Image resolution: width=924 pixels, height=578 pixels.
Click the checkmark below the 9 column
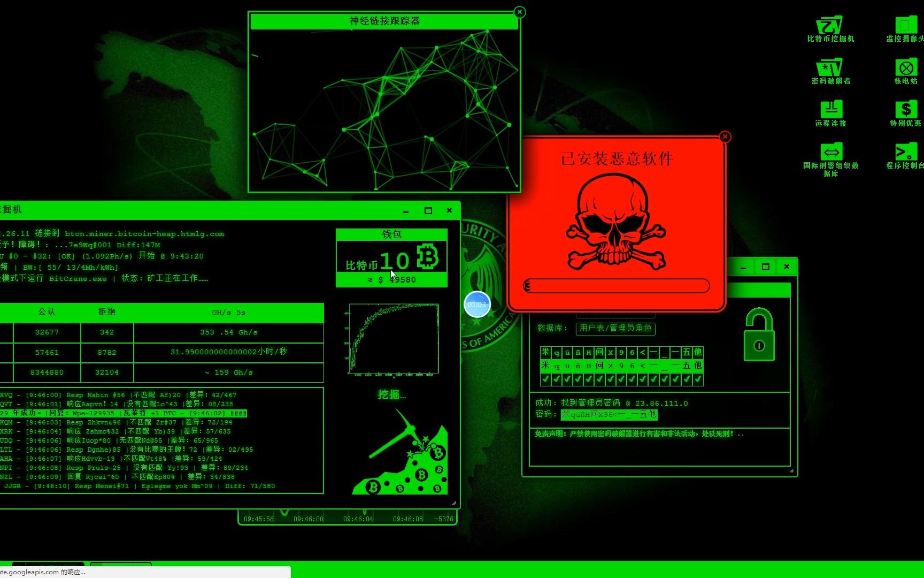[x=621, y=379]
